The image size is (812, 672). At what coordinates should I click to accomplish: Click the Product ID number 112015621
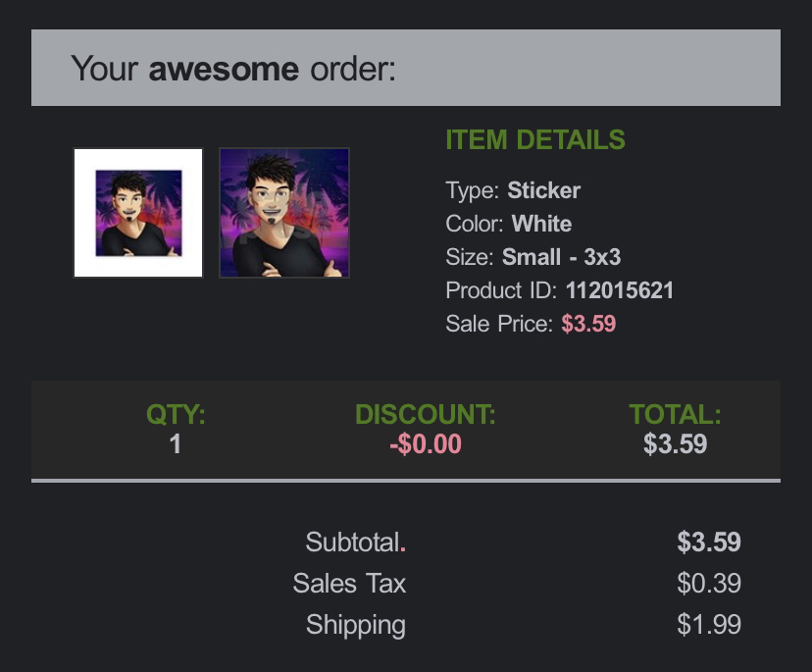(x=620, y=290)
